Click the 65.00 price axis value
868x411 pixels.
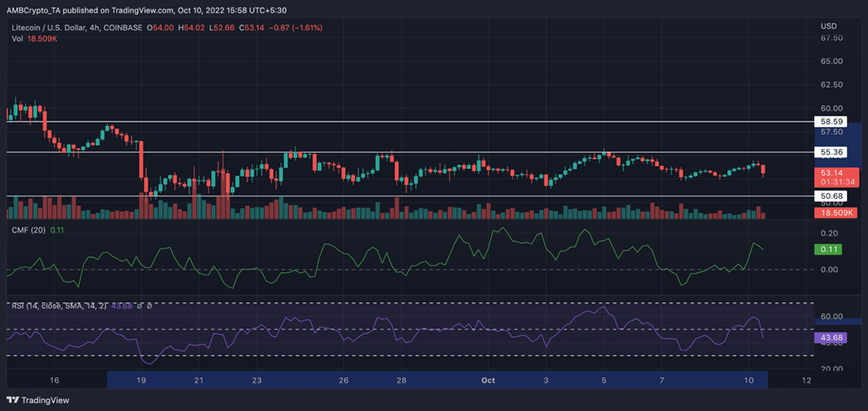coord(832,61)
